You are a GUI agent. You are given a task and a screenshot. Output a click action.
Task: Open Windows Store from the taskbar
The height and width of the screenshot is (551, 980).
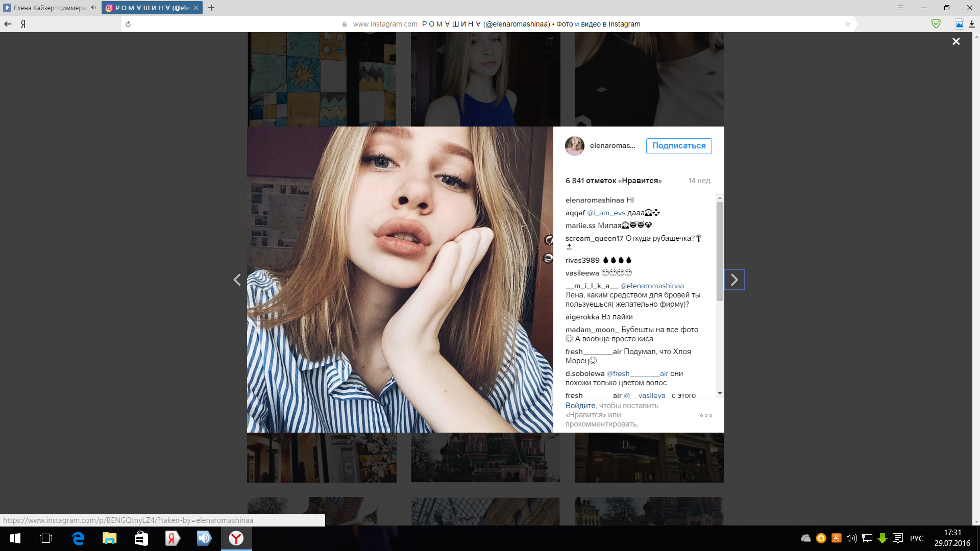tap(141, 538)
